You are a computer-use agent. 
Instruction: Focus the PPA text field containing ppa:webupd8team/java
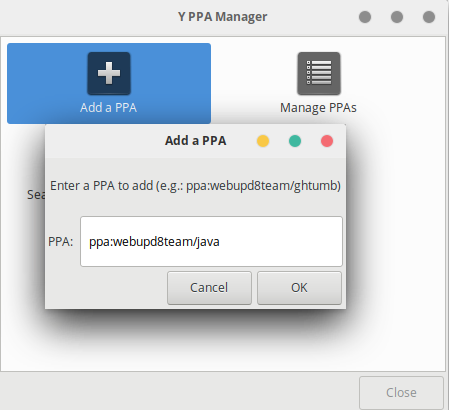coord(211,241)
